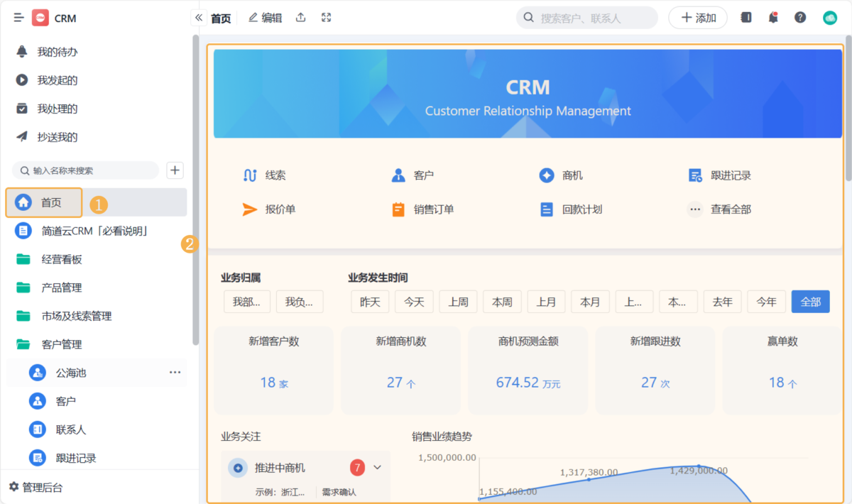Screen dimensions: 852x504
Task: Click the share/export icon in toolbar
Action: point(301,18)
